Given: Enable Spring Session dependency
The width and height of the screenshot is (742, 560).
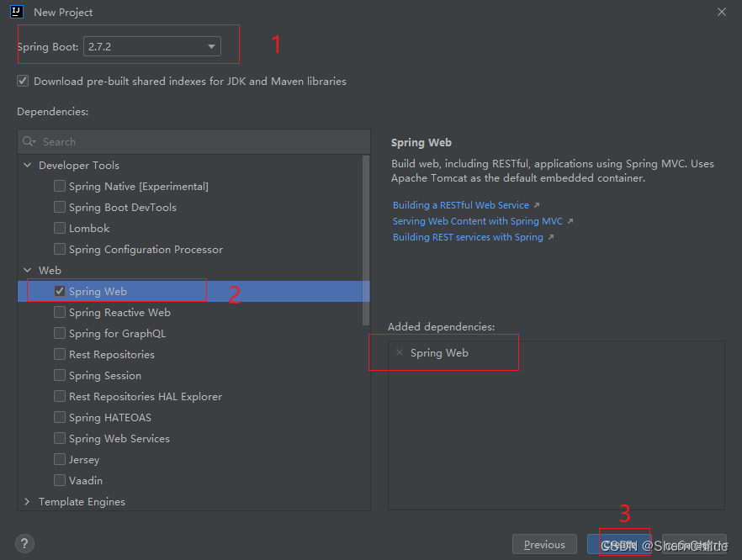Looking at the screenshot, I should 60,375.
